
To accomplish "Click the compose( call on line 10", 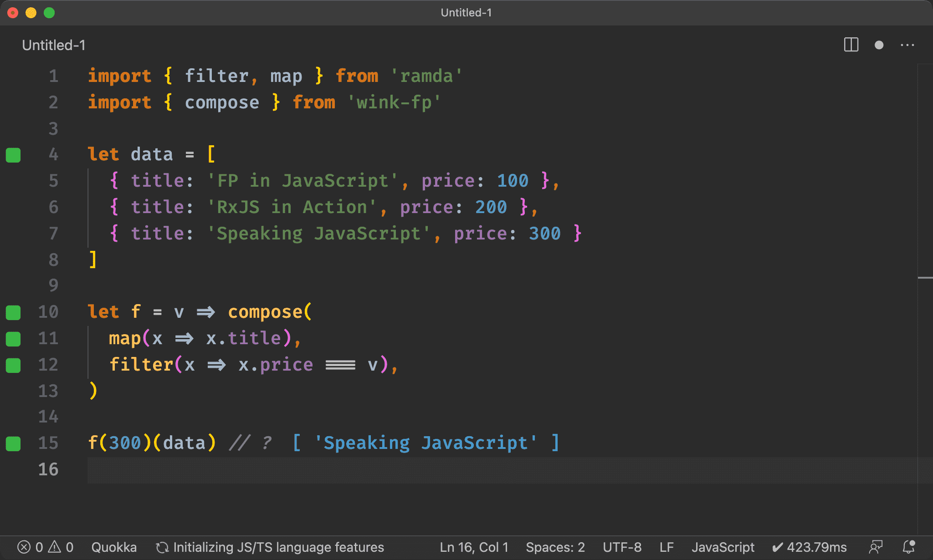I will 270,312.
